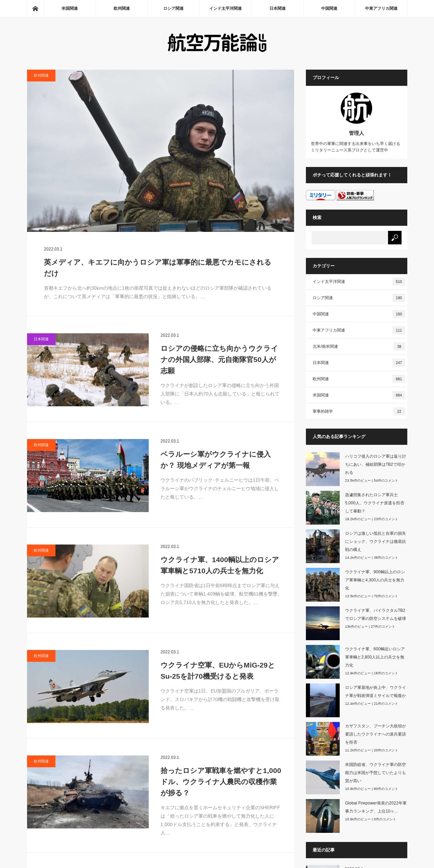Select 中東アフリカ関連 category with 111 posts
This screenshot has height=868, width=434.
point(356,330)
